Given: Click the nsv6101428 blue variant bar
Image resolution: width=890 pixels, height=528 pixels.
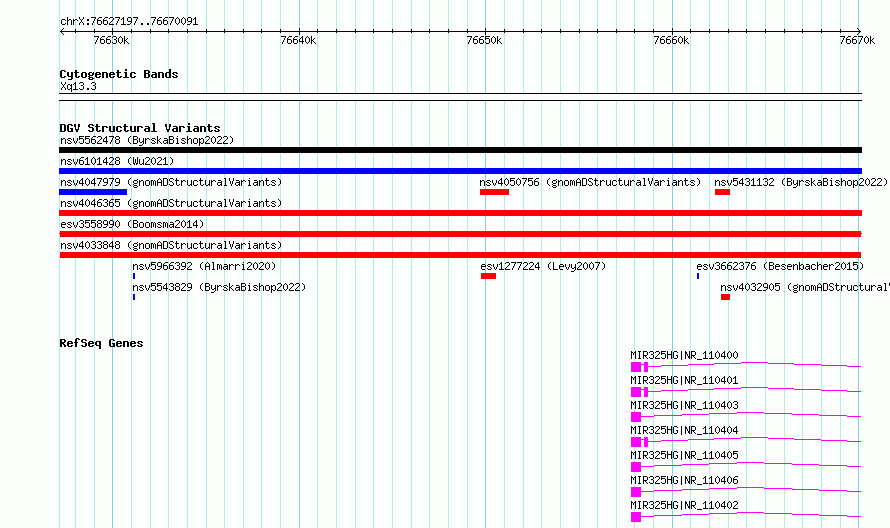Looking at the screenshot, I should coord(460,171).
